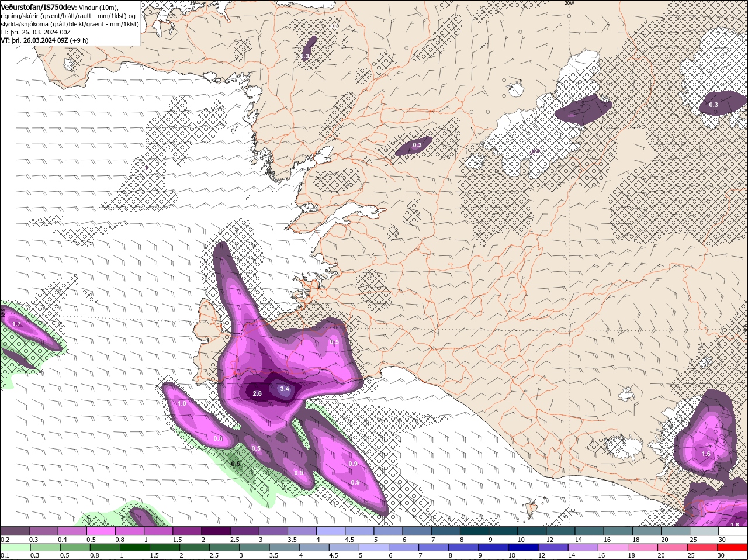
Task: Click the '0.2' legend scale label
Action: pos(5,540)
